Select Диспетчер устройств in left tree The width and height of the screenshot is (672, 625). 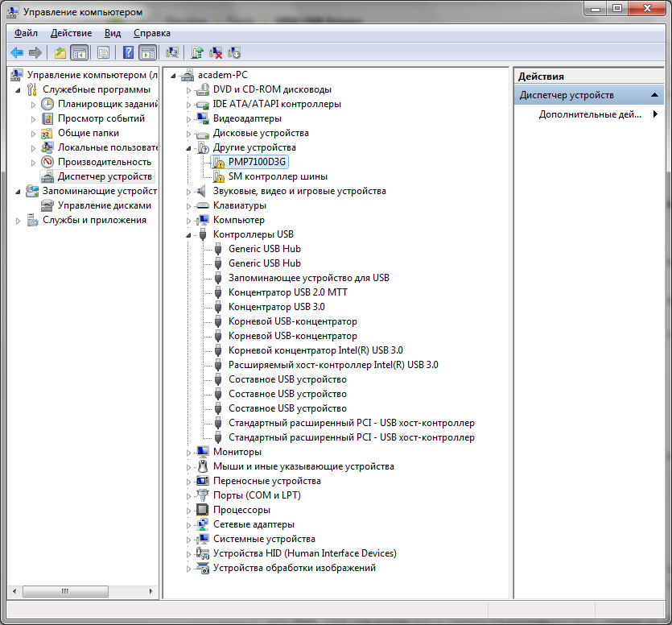tap(105, 176)
